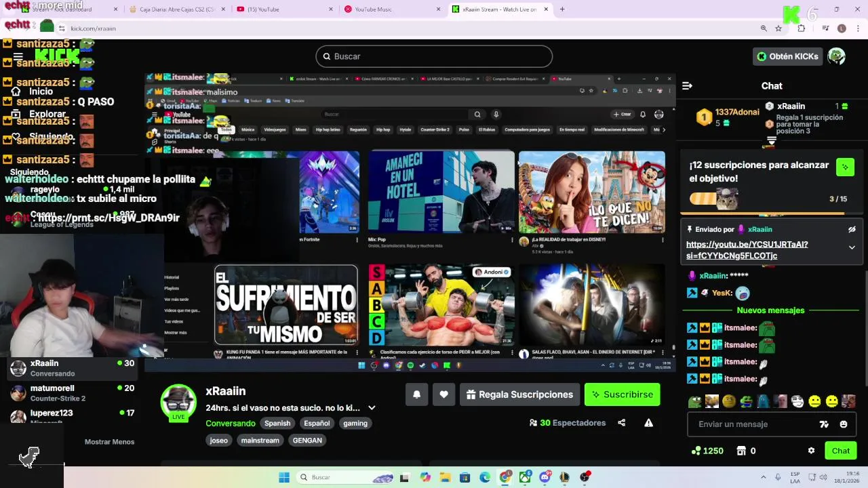Open Microsoft Store from the taskbar
The width and height of the screenshot is (868, 488).
pos(465,477)
